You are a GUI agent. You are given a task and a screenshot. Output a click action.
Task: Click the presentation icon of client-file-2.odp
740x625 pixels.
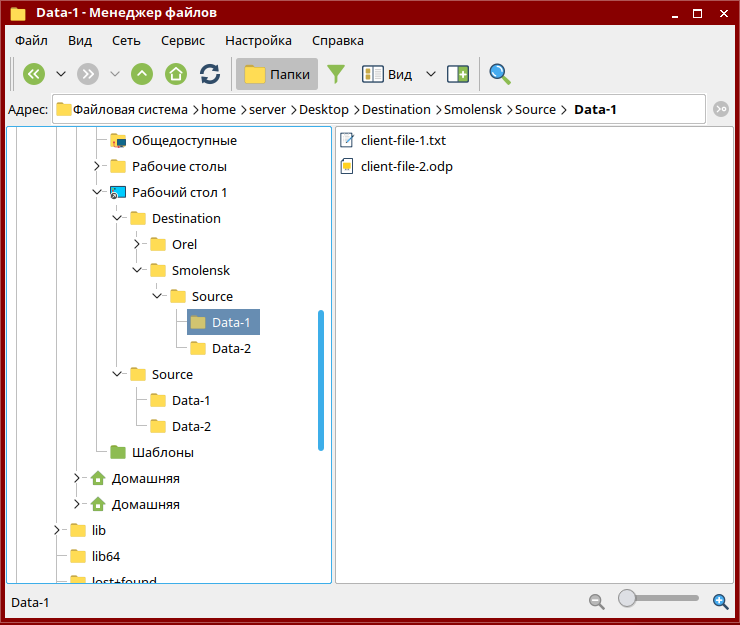347,166
